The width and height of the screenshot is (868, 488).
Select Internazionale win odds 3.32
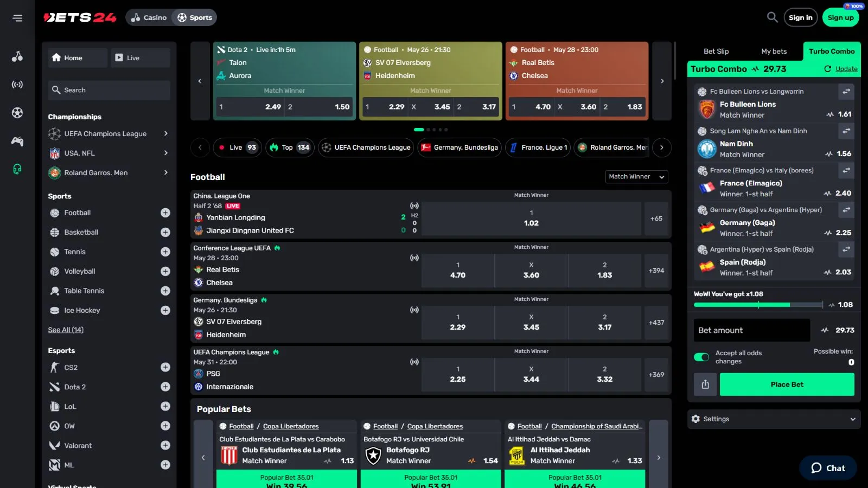point(604,375)
